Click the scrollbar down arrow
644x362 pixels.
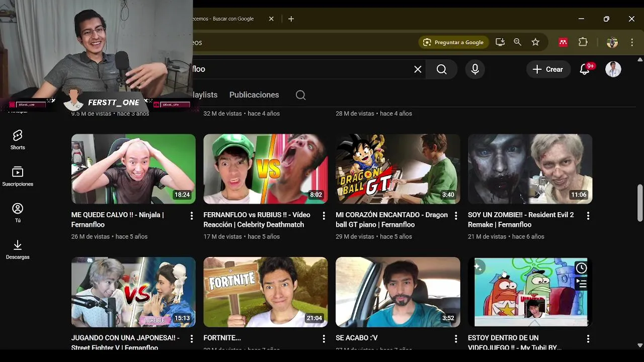pos(640,345)
